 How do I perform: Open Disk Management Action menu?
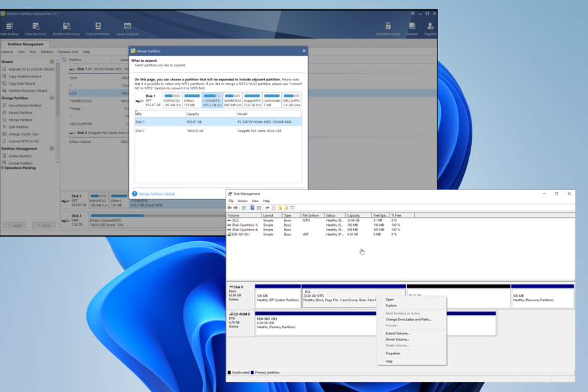(x=243, y=201)
